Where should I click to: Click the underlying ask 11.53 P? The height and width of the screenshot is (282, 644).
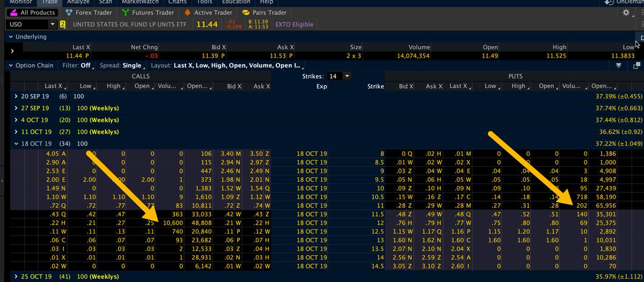tap(281, 56)
